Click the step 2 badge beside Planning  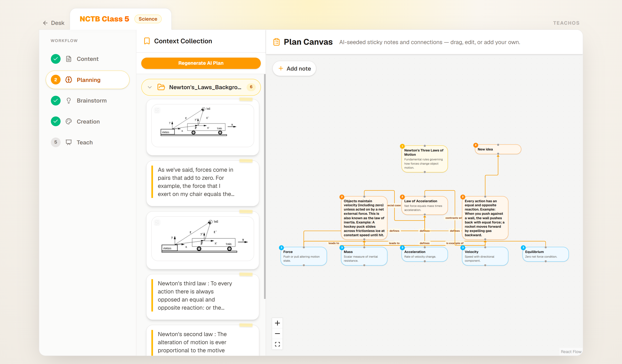pos(55,80)
